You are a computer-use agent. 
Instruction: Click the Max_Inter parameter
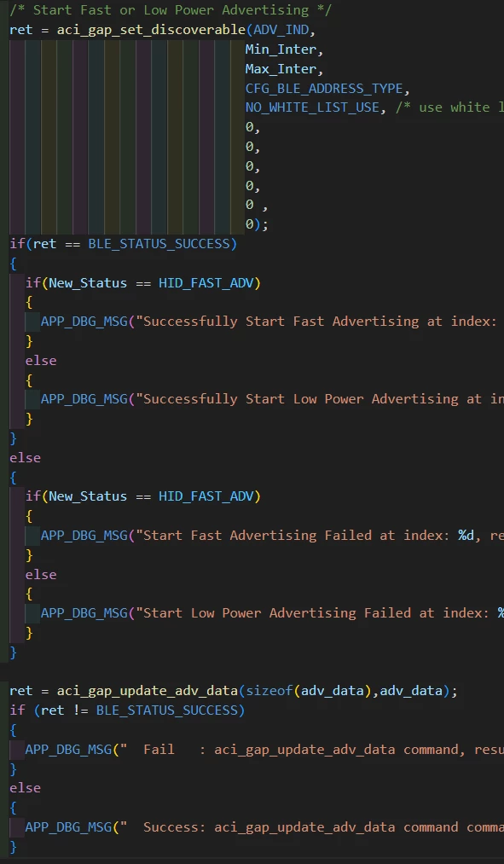(x=281, y=69)
